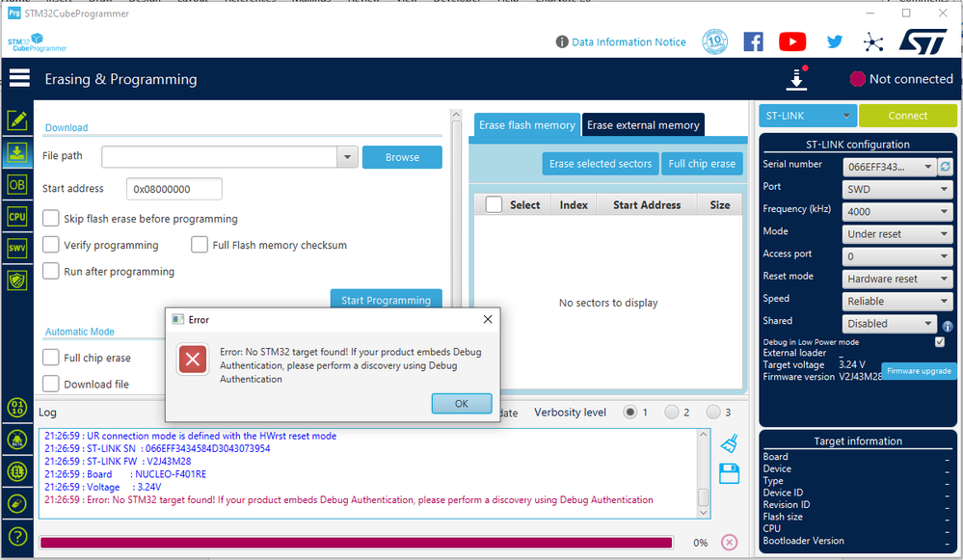Open the help question mark icon
Screen dimensions: 963x560
[x=17, y=536]
